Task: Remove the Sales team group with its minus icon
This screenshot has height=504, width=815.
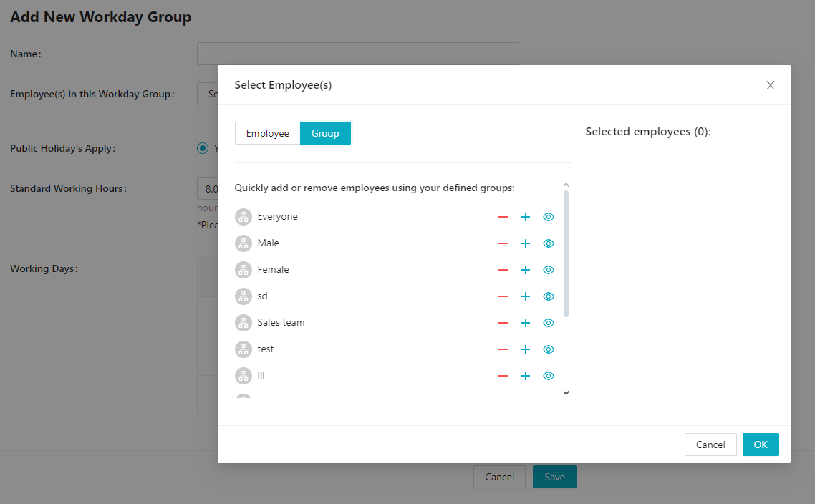Action: click(x=502, y=323)
